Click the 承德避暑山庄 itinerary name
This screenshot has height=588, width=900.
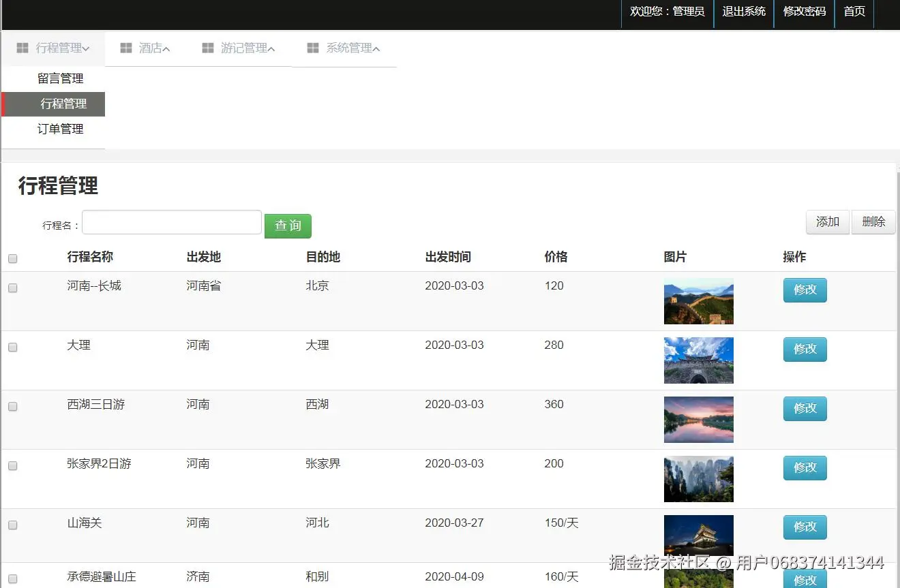point(102,577)
